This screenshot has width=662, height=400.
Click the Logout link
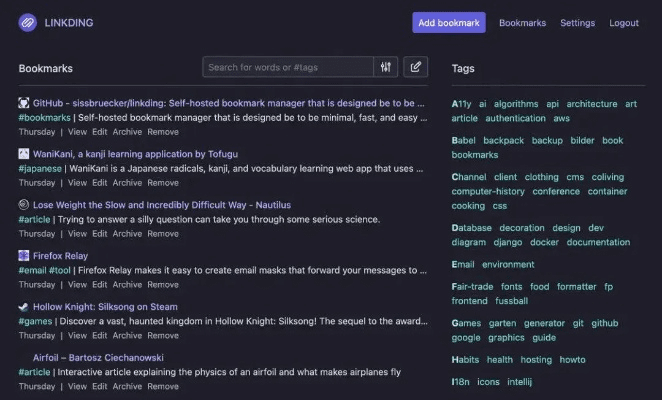(x=624, y=23)
